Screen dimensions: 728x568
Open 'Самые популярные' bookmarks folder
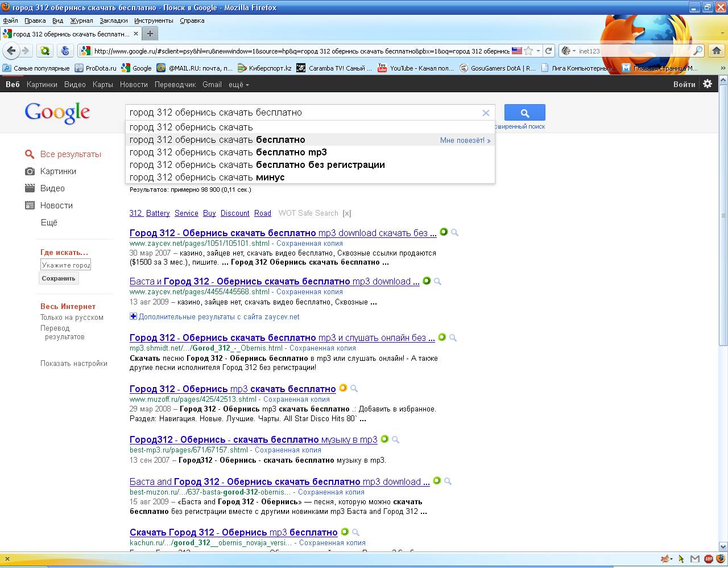tap(36, 68)
